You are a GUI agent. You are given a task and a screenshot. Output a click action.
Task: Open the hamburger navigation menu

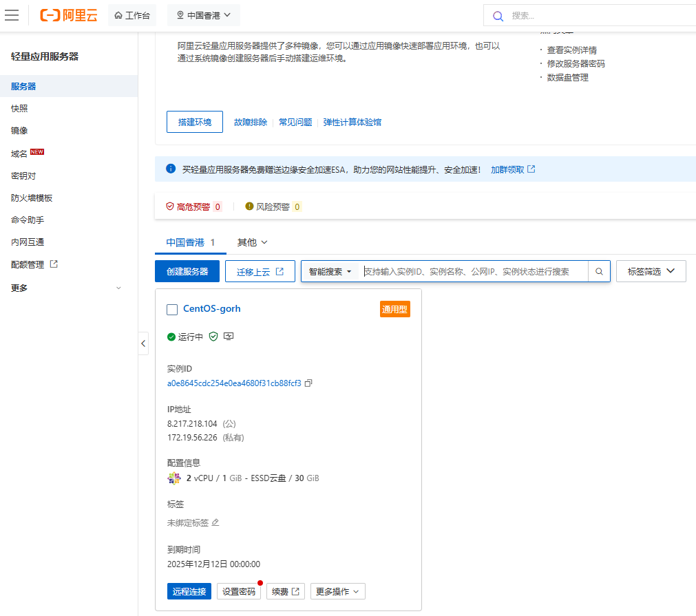(12, 15)
